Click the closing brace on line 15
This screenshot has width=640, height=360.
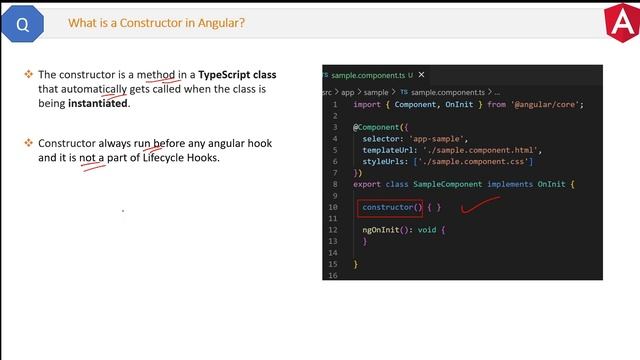[356, 264]
